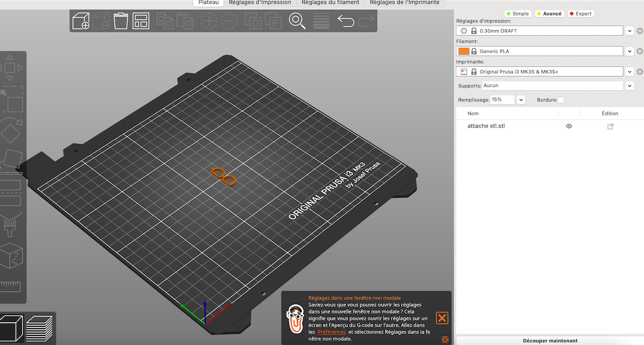Switch to the sliced layers preview
644x345 pixels.
tap(39, 328)
